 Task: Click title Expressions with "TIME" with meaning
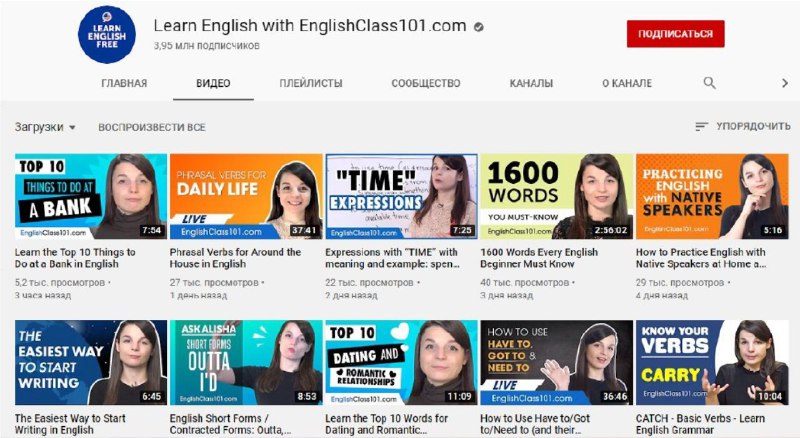[x=392, y=258]
